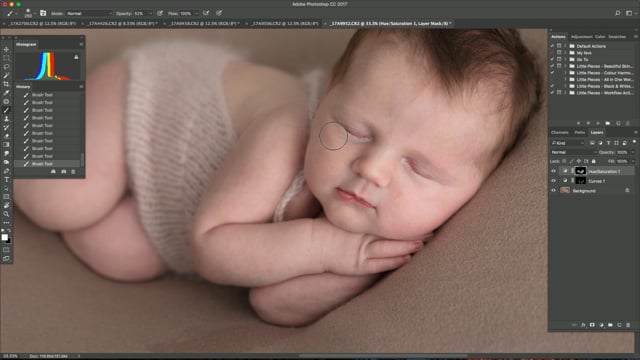
Task: Select the Gradient tool
Action: 6,144
